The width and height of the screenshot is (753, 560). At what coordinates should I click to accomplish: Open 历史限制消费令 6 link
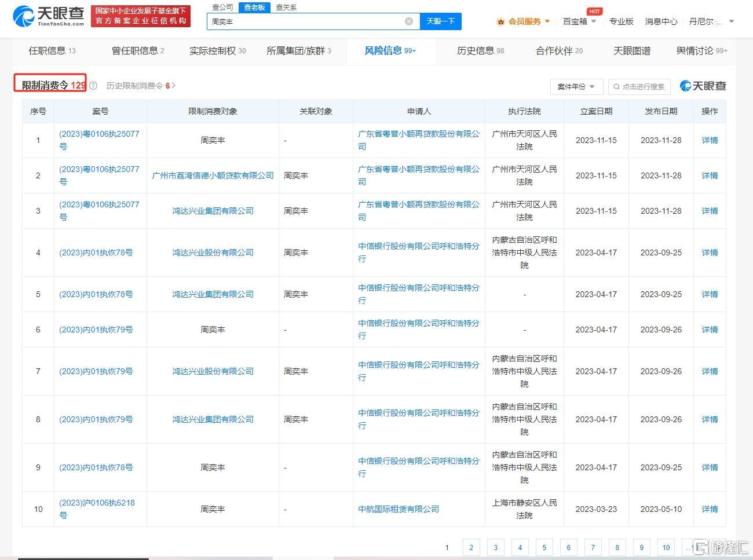tap(141, 86)
